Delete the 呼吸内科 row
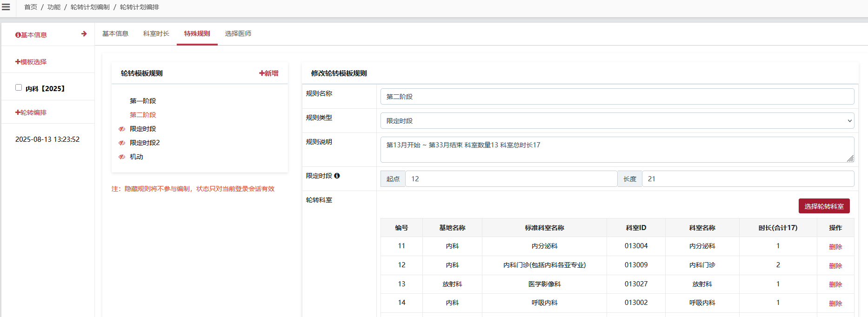Screen dimensions: 868x317 (835, 304)
